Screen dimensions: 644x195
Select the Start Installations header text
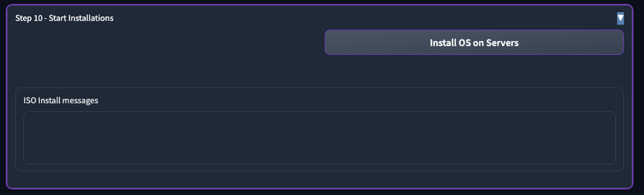click(x=64, y=18)
